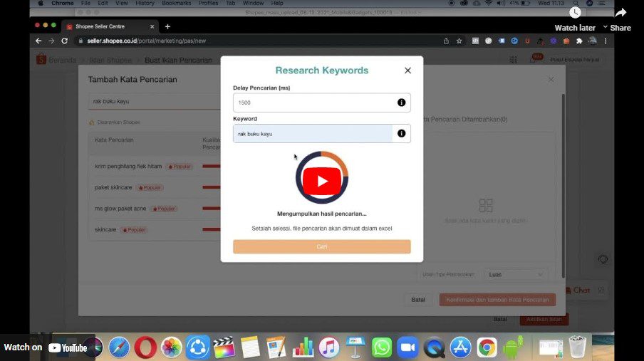
Task: Open the View menu
Action: (x=122, y=4)
